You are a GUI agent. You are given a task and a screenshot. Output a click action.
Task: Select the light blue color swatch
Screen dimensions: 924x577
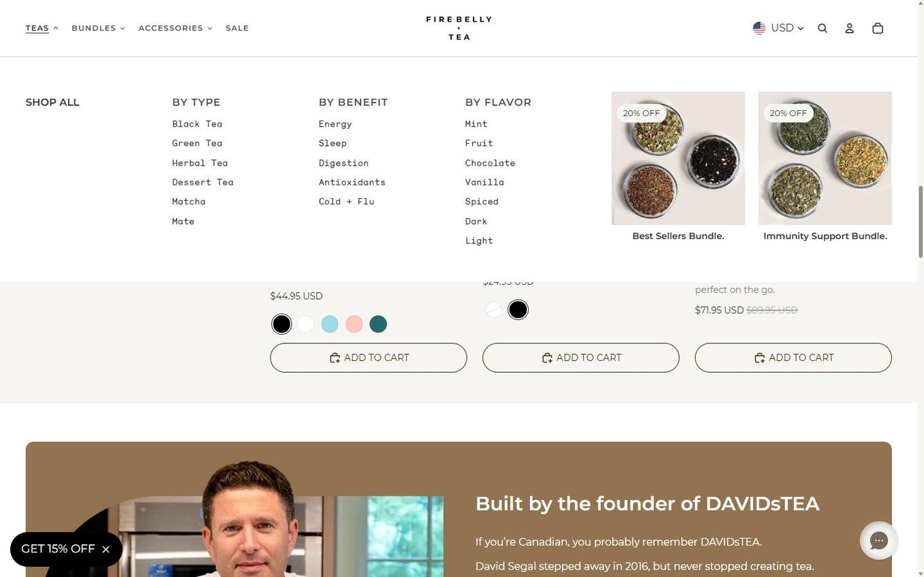pyautogui.click(x=330, y=324)
